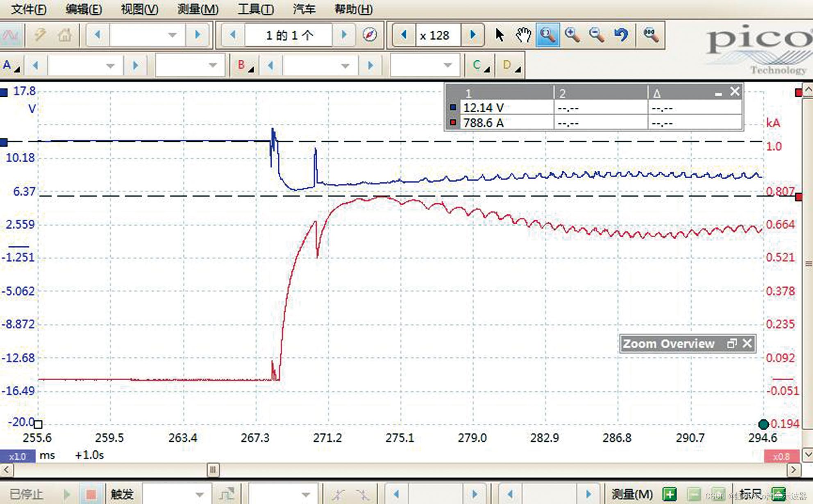Open the trigger mode dropdown
813x504 pixels.
tap(199, 495)
